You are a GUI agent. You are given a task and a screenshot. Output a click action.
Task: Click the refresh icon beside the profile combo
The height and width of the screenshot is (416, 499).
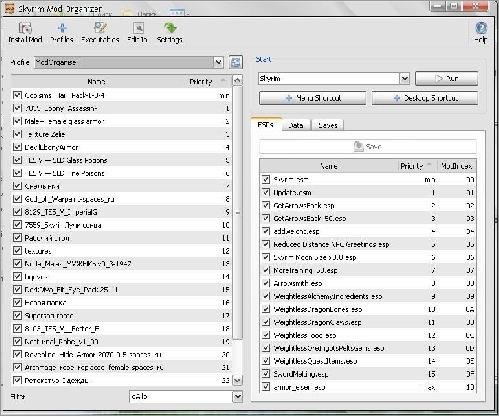[x=236, y=62]
